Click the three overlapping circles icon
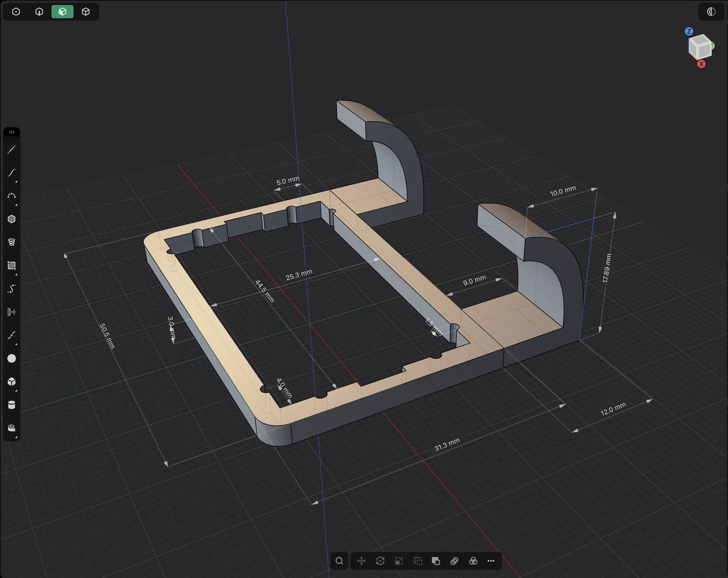 click(x=473, y=561)
